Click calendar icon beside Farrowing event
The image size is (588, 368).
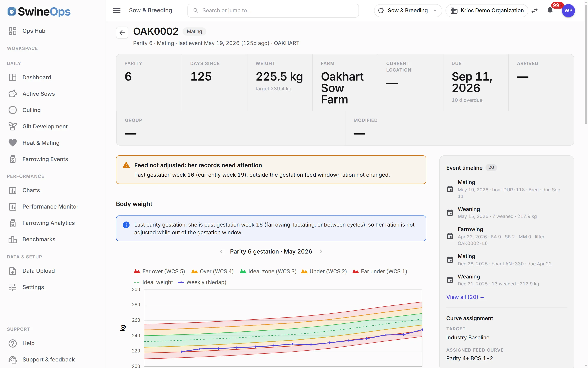click(450, 236)
